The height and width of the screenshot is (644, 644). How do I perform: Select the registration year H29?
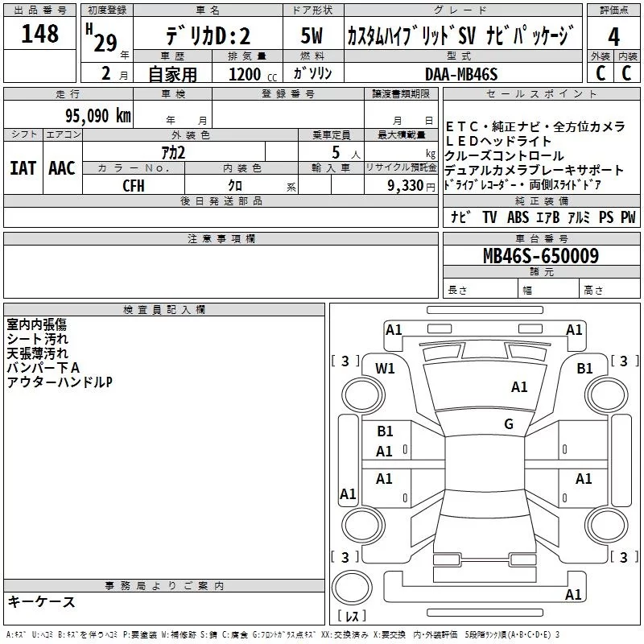click(101, 38)
